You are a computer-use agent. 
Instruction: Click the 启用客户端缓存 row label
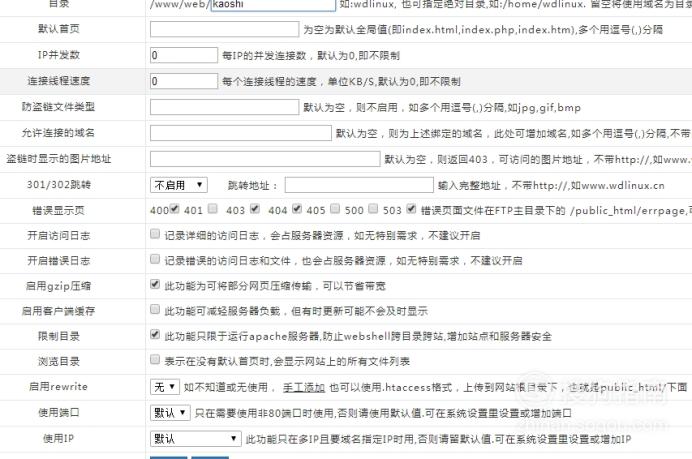click(58, 311)
